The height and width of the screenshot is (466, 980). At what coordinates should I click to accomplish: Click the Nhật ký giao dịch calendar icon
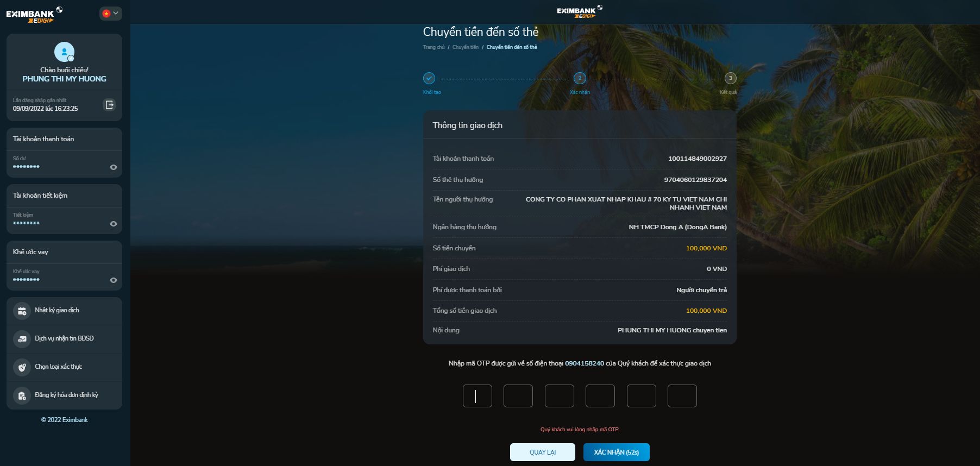click(x=22, y=311)
